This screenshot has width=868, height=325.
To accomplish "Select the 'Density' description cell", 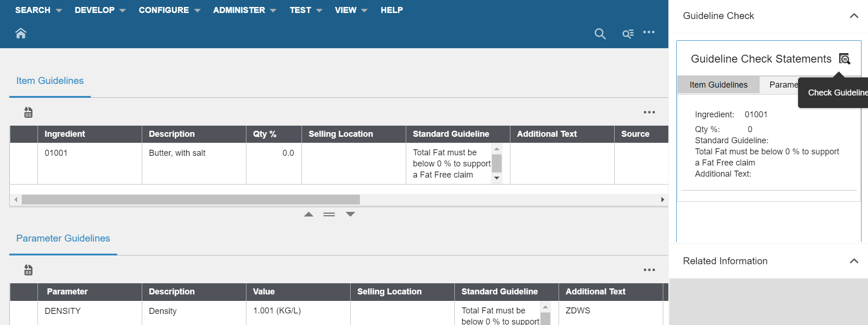I will click(x=194, y=313).
